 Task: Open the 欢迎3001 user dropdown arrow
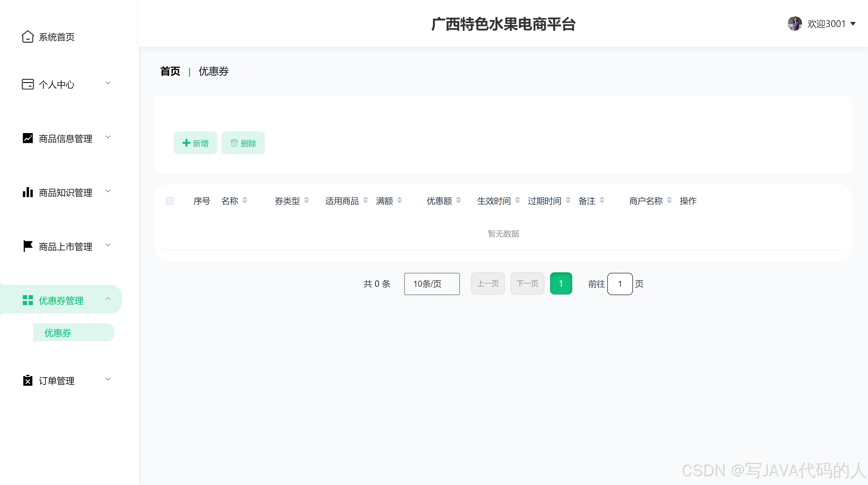(853, 24)
